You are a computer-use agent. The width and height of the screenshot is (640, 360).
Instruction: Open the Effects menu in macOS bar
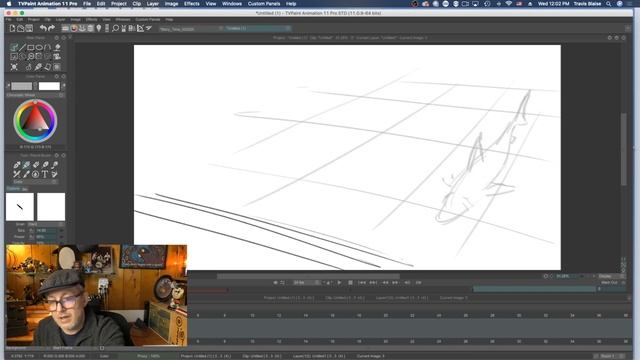point(191,4)
